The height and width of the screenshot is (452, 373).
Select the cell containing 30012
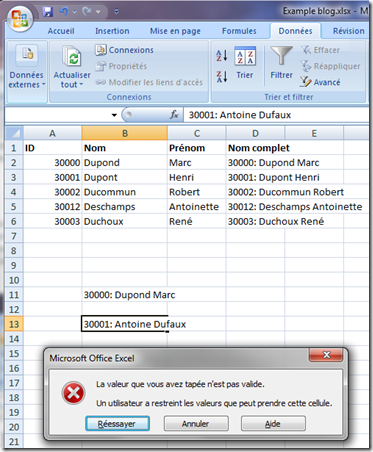pos(52,207)
